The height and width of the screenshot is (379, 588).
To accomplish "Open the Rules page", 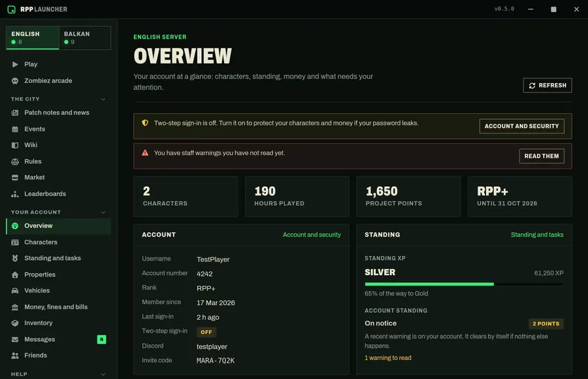I will 59,162.
